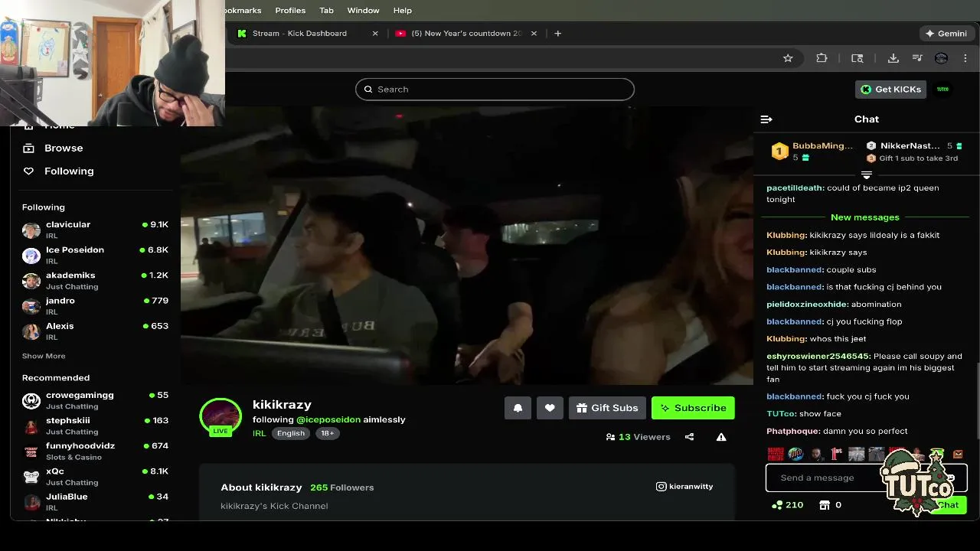Image resolution: width=980 pixels, height=551 pixels.
Task: Click username pacetilldeath in chat
Action: point(795,187)
